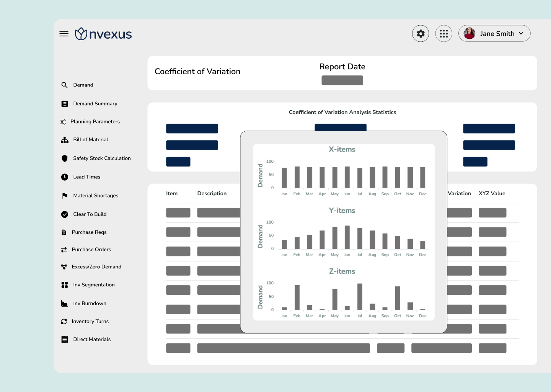Screen dimensions: 551x392
Task: Select Safety Stock Calculation menu item
Action: 102,158
